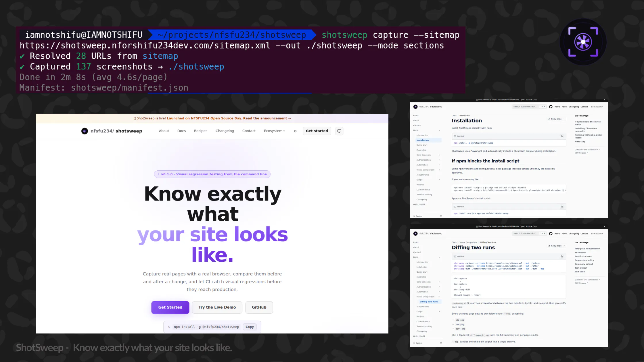This screenshot has height=362, width=644.
Task: Open Recipes in the landing page navbar
Action: [x=201, y=131]
